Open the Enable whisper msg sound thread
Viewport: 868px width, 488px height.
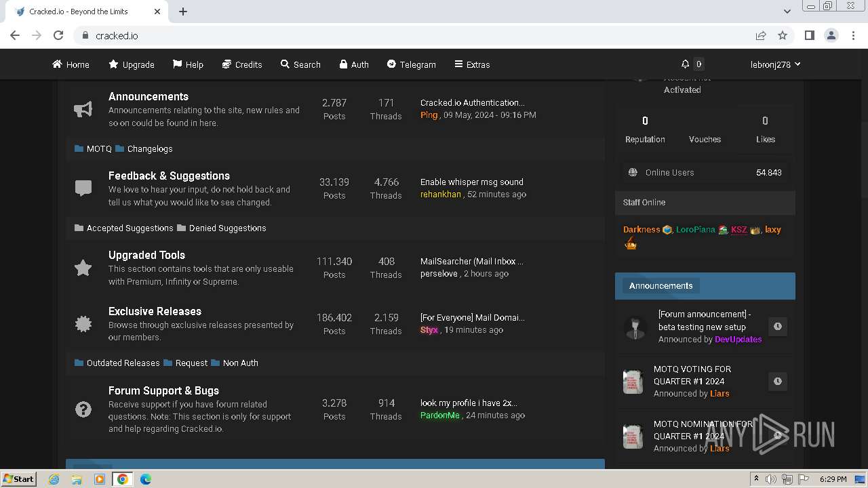click(471, 182)
